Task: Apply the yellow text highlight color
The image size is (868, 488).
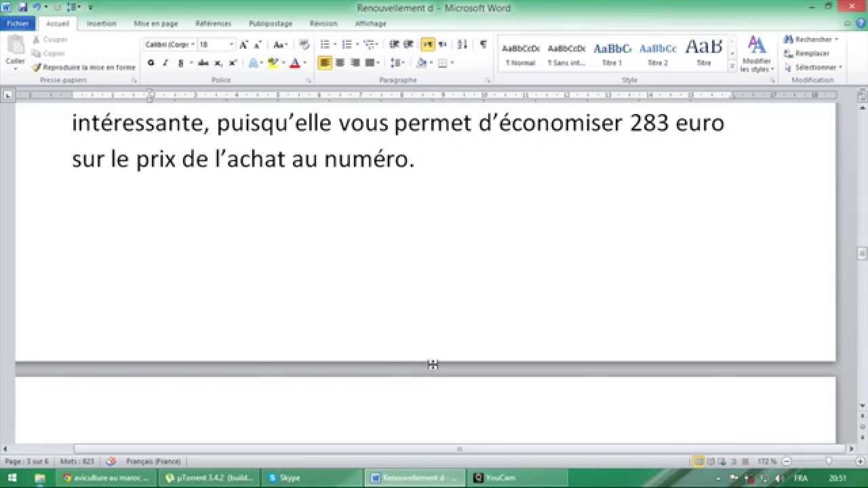Action: (272, 63)
